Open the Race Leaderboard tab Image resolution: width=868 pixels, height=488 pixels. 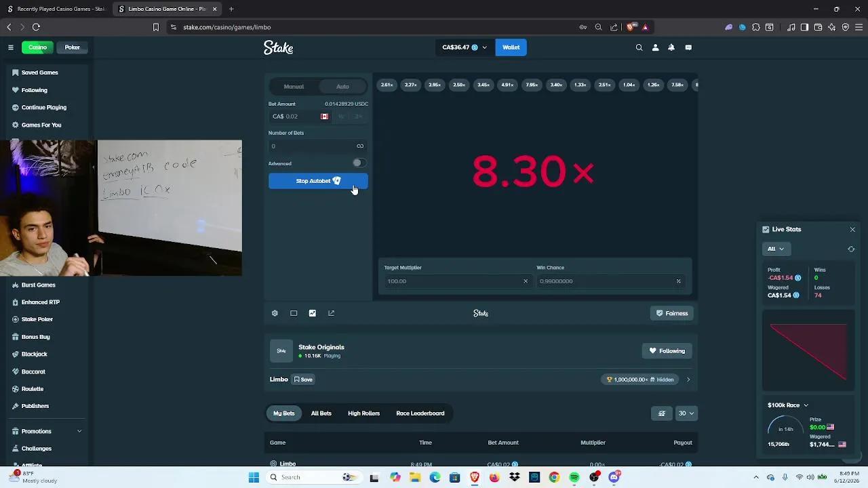420,413
